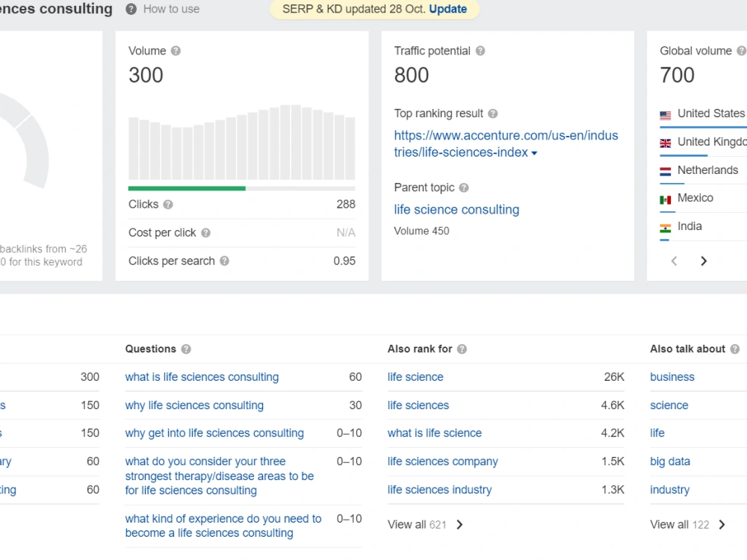This screenshot has height=560, width=747.
Task: Open parent topic life science consulting
Action: [456, 210]
